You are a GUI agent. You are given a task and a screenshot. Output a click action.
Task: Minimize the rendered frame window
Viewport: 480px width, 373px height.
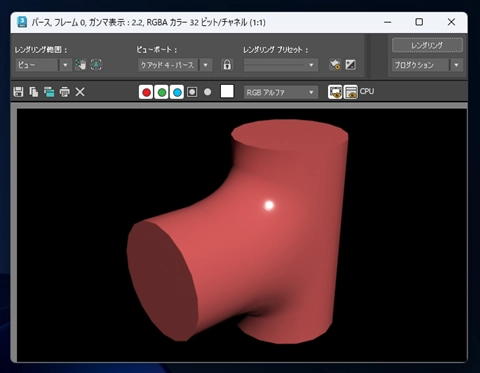click(x=387, y=22)
